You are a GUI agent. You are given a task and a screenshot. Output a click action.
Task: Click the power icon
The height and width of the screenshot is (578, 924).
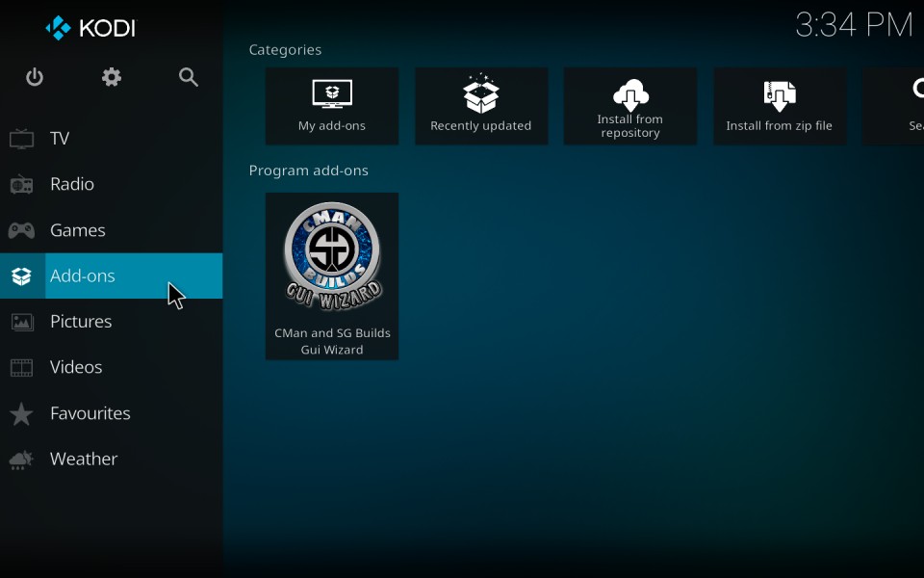[x=35, y=77]
